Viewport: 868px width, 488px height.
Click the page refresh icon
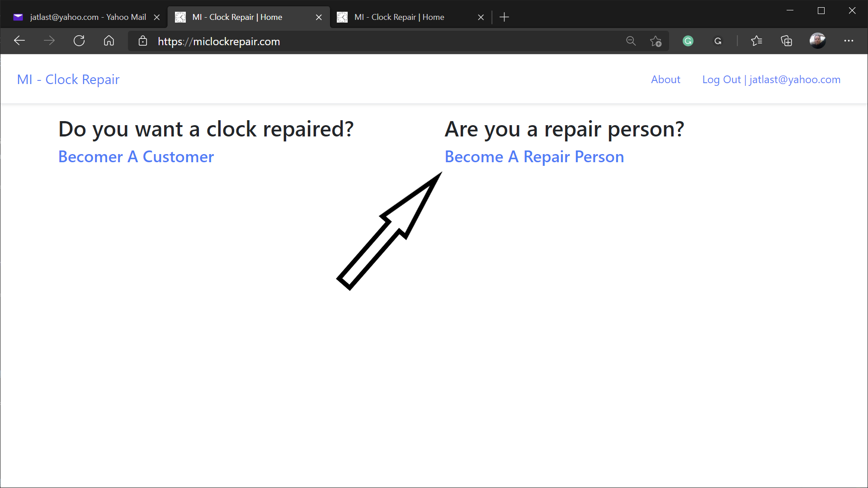(79, 41)
